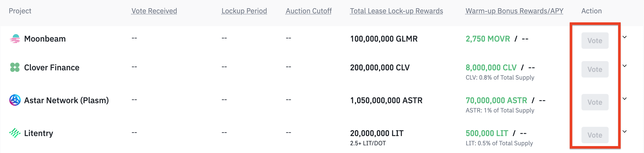Image resolution: width=644 pixels, height=153 pixels.
Task: Select the Moonbeam project name
Action: pos(45,39)
